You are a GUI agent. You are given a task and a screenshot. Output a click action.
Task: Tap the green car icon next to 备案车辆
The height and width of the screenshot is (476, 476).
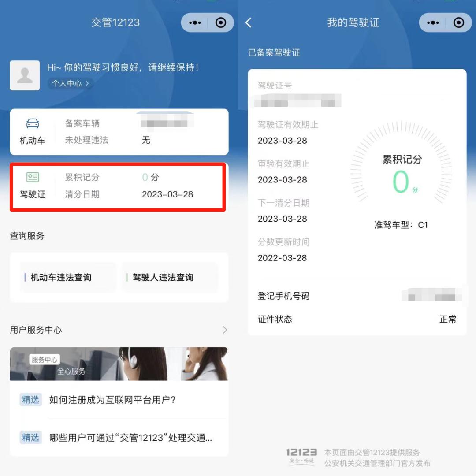tap(32, 123)
